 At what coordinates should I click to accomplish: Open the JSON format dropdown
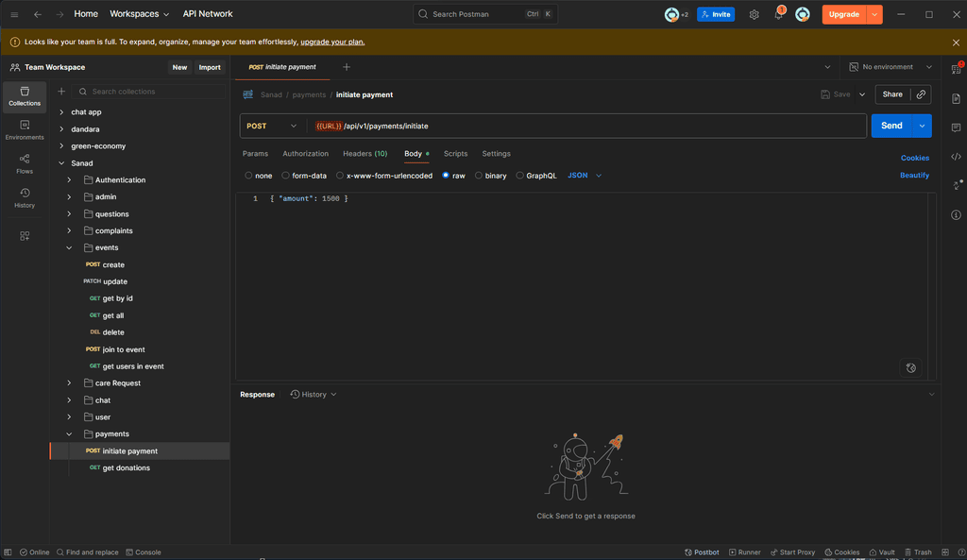tap(584, 176)
